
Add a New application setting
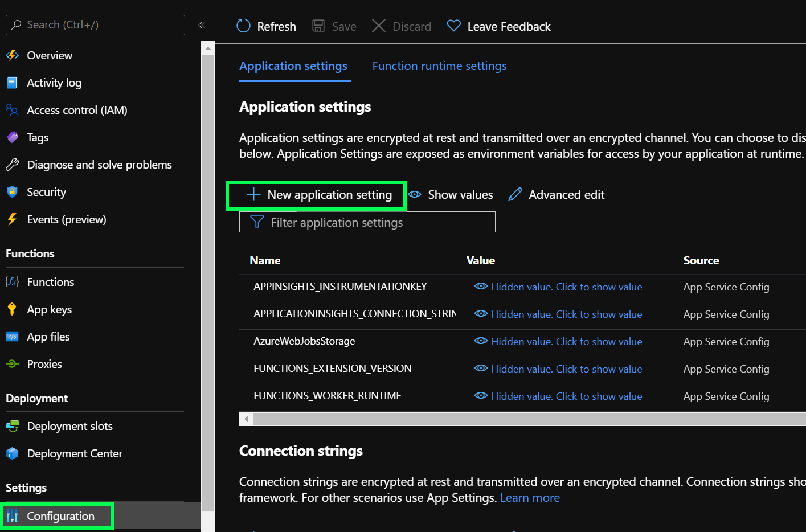coord(319,195)
